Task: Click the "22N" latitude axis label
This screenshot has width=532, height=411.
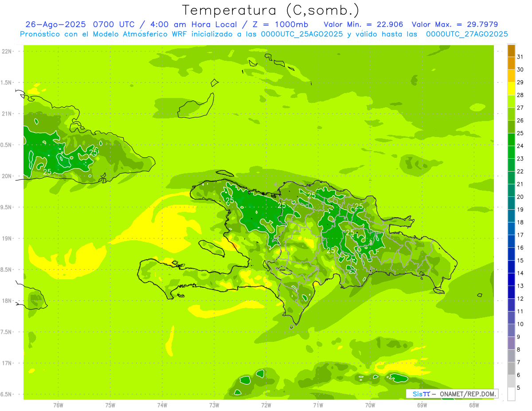Action: tap(6, 51)
